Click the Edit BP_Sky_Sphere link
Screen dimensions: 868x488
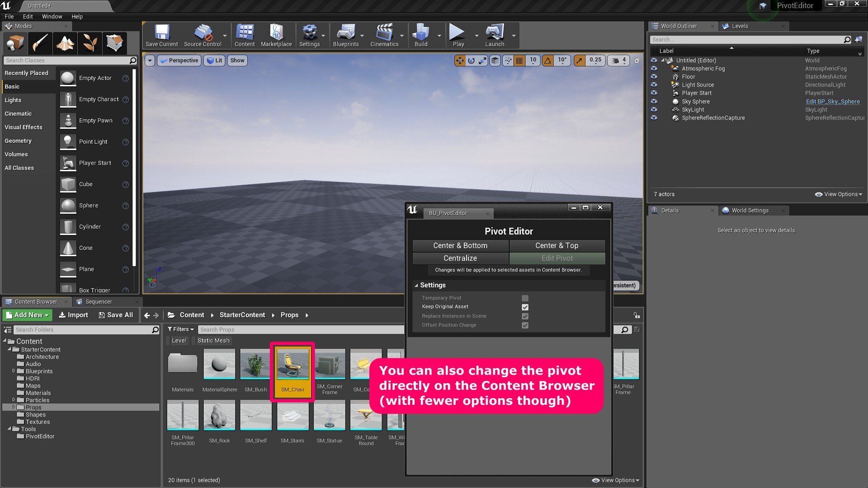pyautogui.click(x=832, y=101)
